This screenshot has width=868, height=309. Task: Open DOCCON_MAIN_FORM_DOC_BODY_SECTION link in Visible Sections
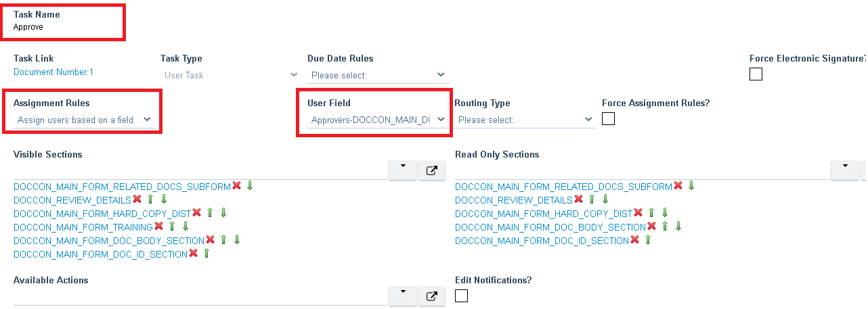[x=109, y=241]
